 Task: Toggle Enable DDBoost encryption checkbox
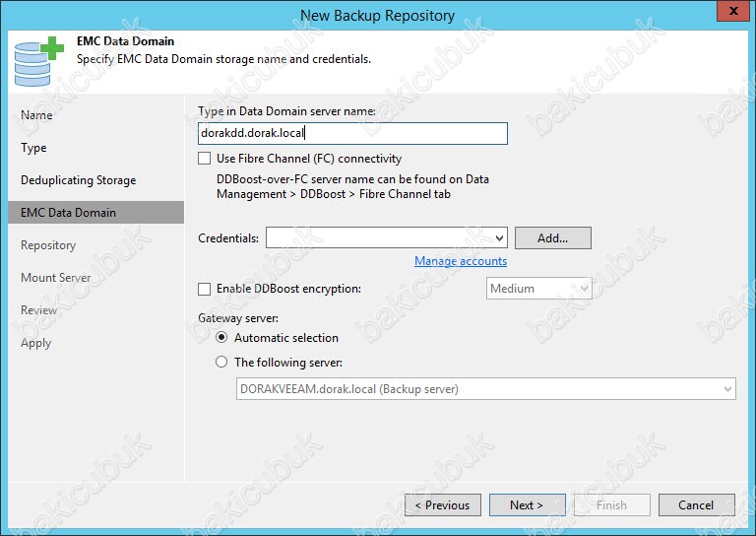point(205,289)
